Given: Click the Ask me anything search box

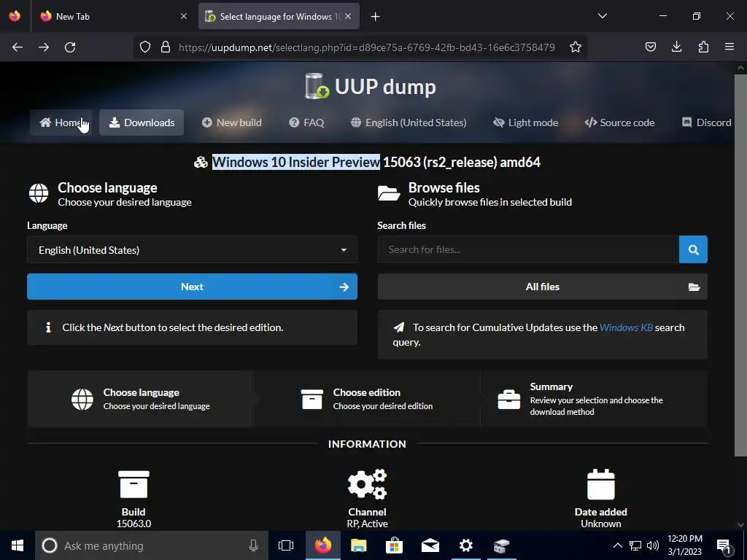Looking at the screenshot, I should (152, 545).
